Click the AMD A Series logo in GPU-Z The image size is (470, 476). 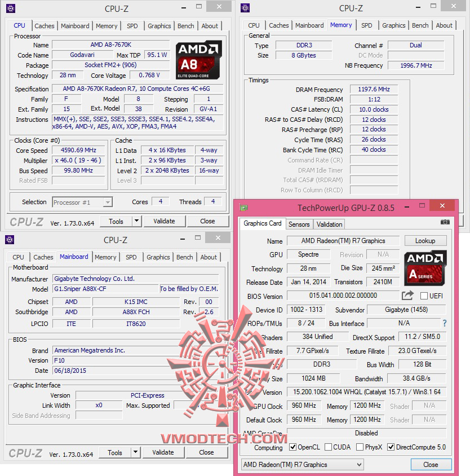[x=425, y=268]
